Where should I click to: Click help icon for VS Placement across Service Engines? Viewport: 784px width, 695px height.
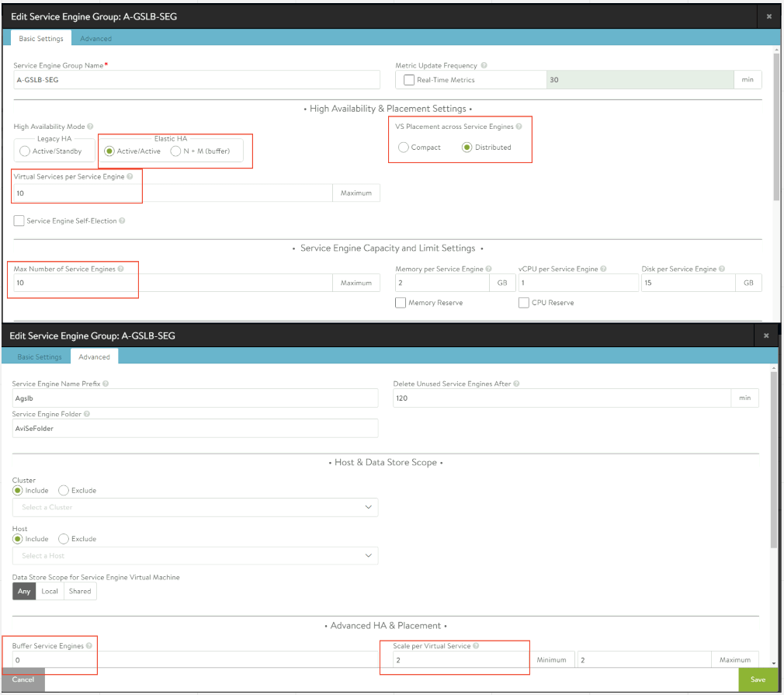pos(519,127)
